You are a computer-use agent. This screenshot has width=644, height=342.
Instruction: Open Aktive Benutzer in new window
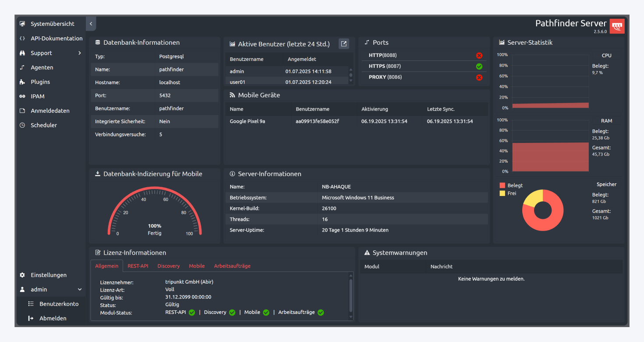click(344, 43)
